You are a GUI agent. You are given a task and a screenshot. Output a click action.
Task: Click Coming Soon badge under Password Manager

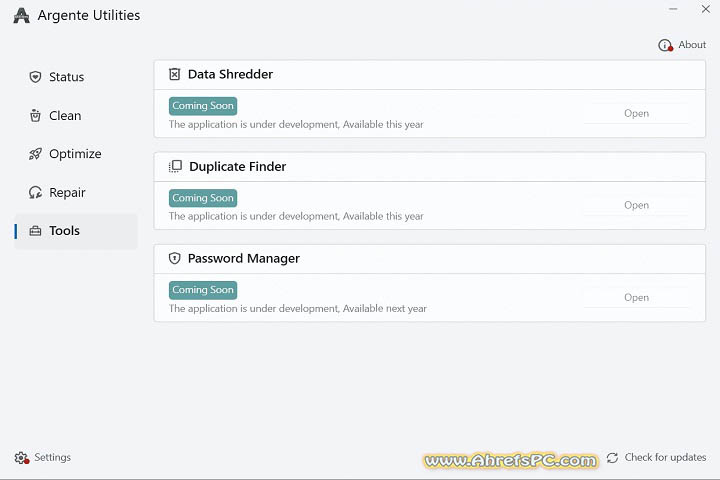click(203, 290)
